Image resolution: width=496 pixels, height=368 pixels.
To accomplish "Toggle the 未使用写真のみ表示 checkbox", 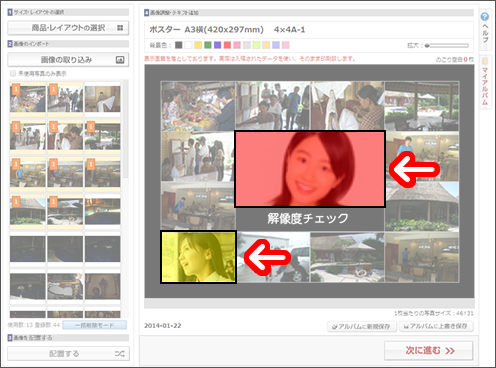I will coord(13,73).
